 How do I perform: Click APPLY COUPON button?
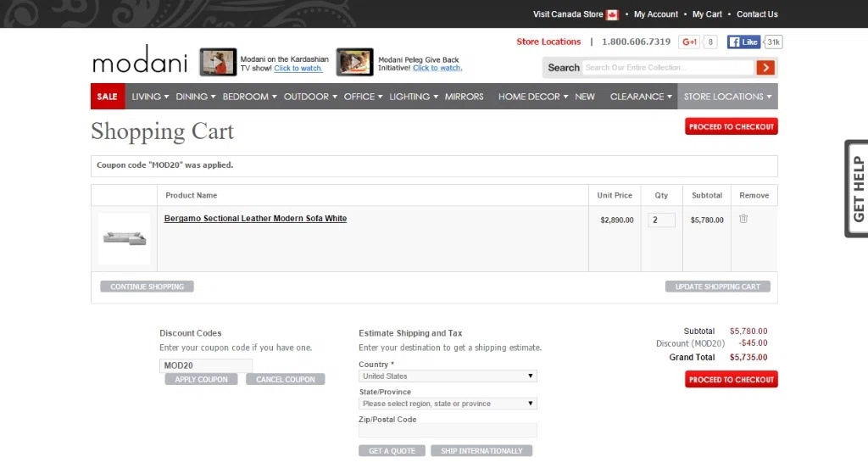click(x=201, y=379)
